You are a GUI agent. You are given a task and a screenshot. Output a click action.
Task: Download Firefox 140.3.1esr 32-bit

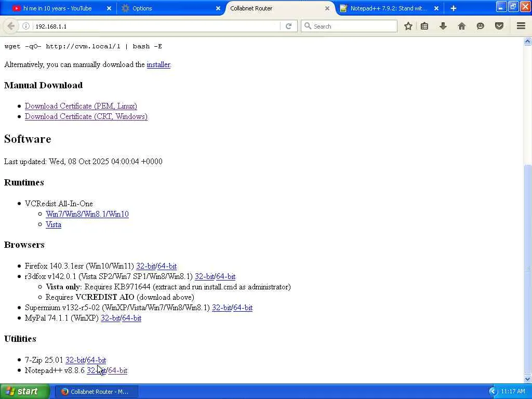(146, 266)
